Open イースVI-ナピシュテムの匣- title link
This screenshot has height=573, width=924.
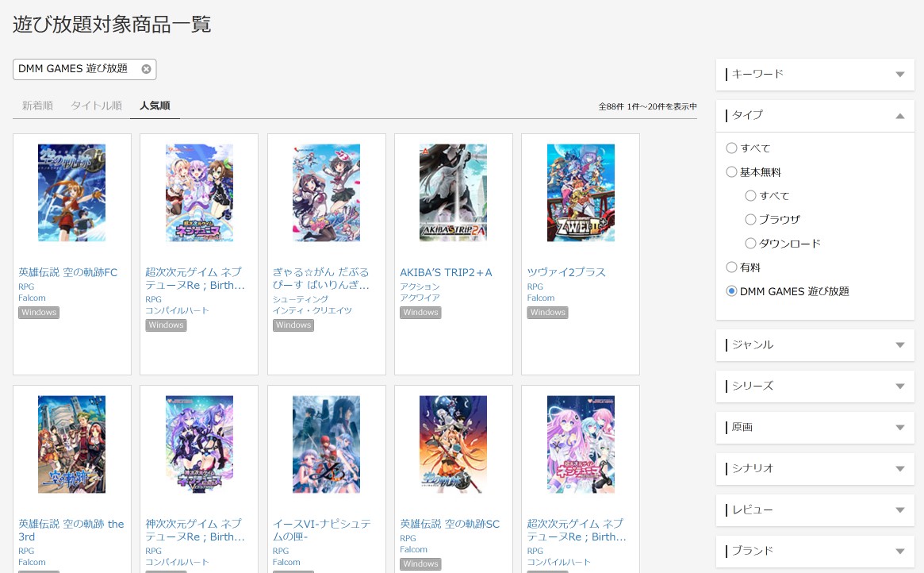[x=322, y=531]
